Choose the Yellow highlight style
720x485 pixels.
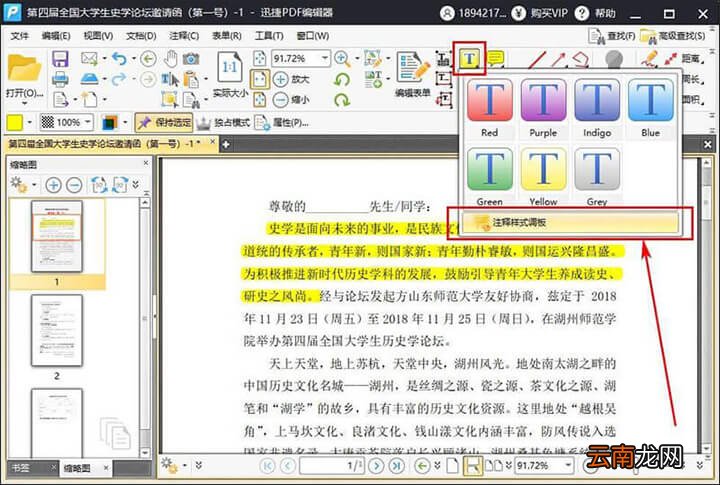click(x=543, y=177)
